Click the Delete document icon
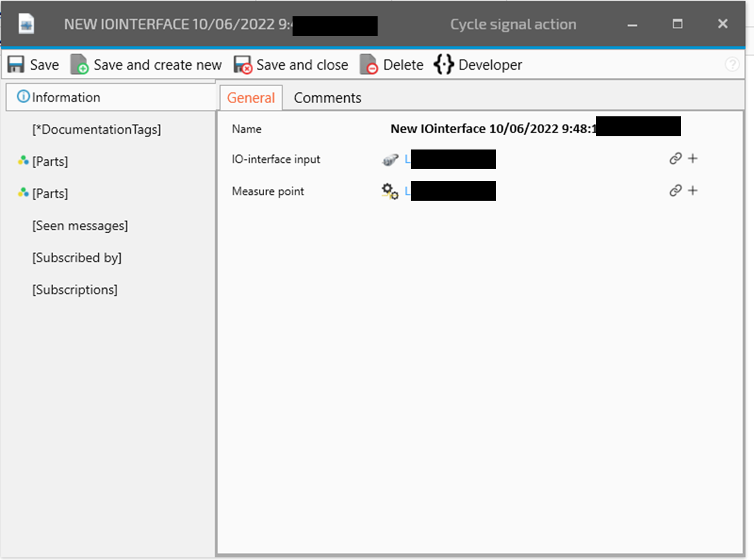The height and width of the screenshot is (560, 754). tap(369, 65)
